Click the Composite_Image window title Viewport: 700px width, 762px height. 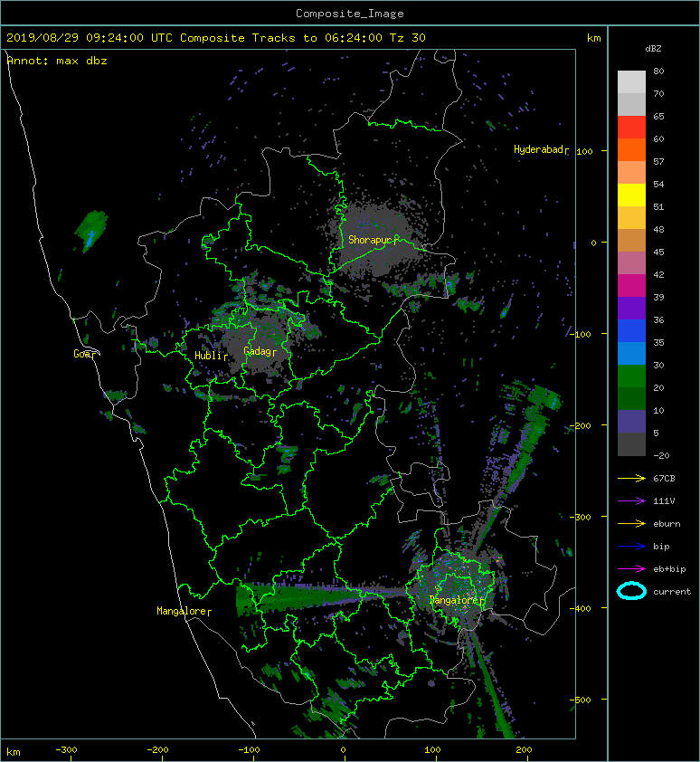coord(350,14)
